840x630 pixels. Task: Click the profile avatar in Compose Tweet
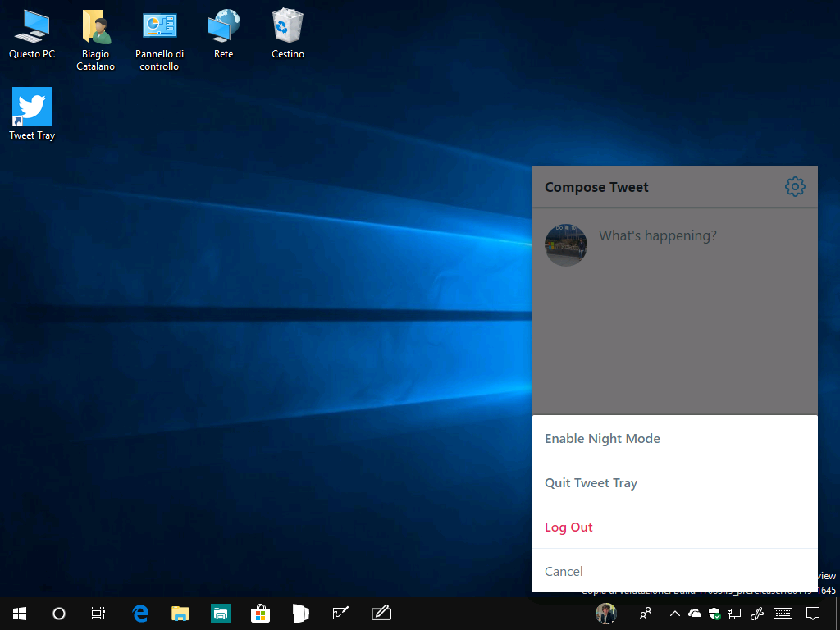(566, 244)
